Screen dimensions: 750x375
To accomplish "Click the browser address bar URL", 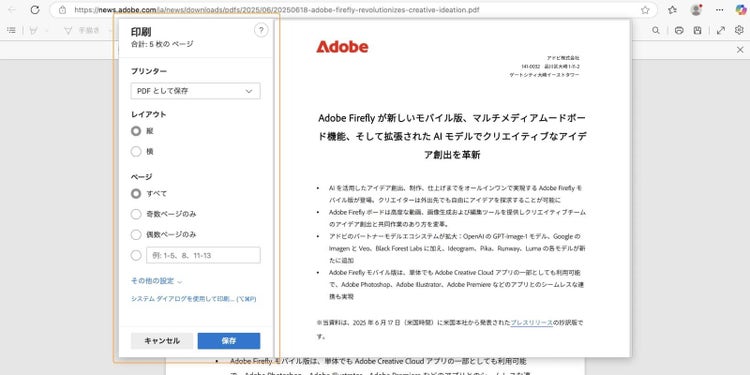I will coord(277,10).
